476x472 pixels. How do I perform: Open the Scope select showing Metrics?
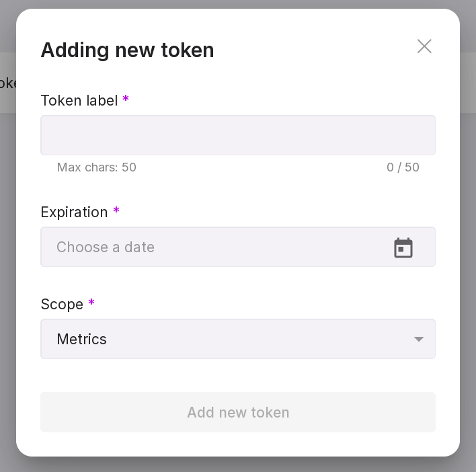[229, 339]
